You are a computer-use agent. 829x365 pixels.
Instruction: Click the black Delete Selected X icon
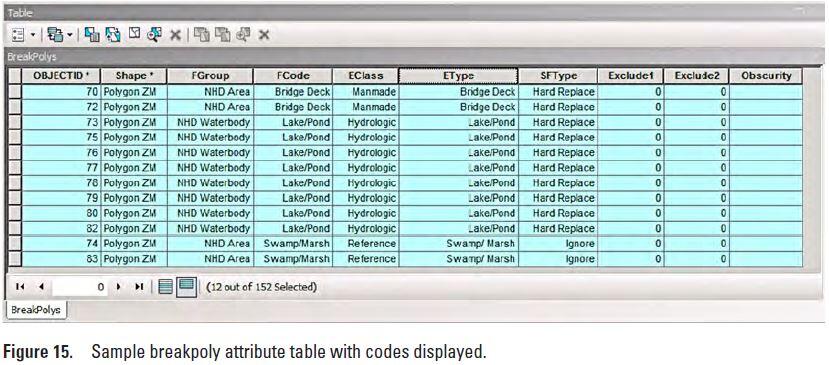coord(176,35)
